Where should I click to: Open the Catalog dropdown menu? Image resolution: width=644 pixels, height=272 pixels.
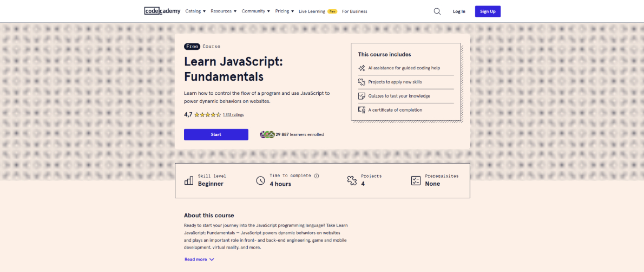195,11
